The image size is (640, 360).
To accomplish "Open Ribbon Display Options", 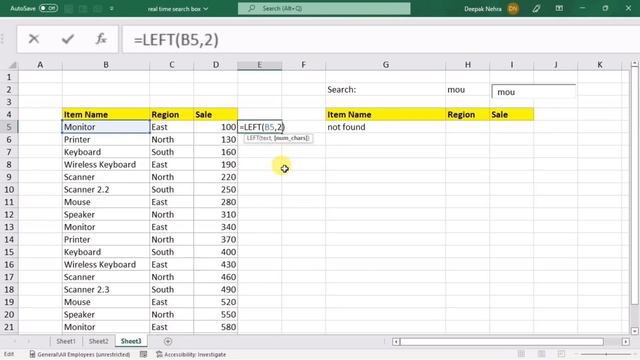I will click(x=559, y=9).
